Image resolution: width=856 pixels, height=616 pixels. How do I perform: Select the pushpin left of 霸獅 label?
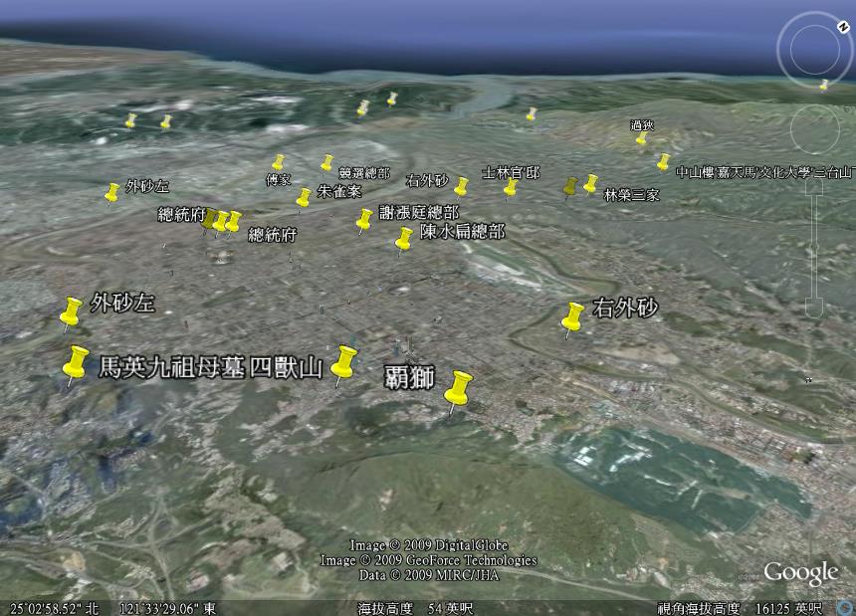click(344, 364)
